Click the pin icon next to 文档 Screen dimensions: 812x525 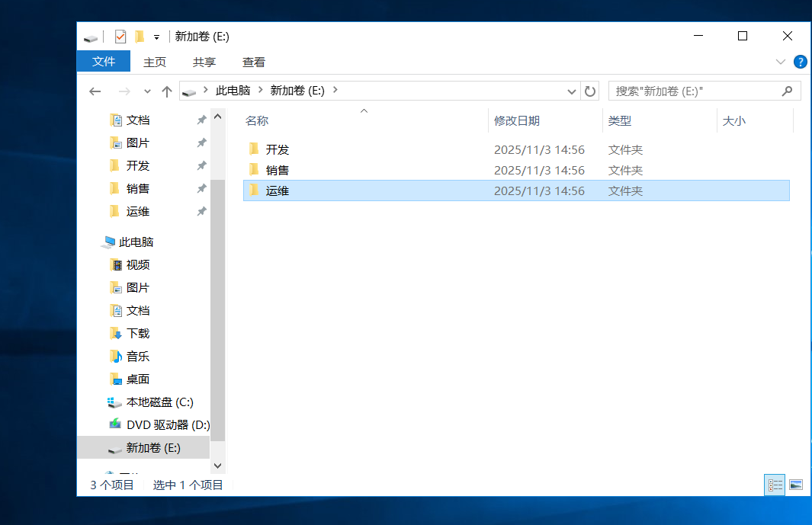(x=201, y=120)
